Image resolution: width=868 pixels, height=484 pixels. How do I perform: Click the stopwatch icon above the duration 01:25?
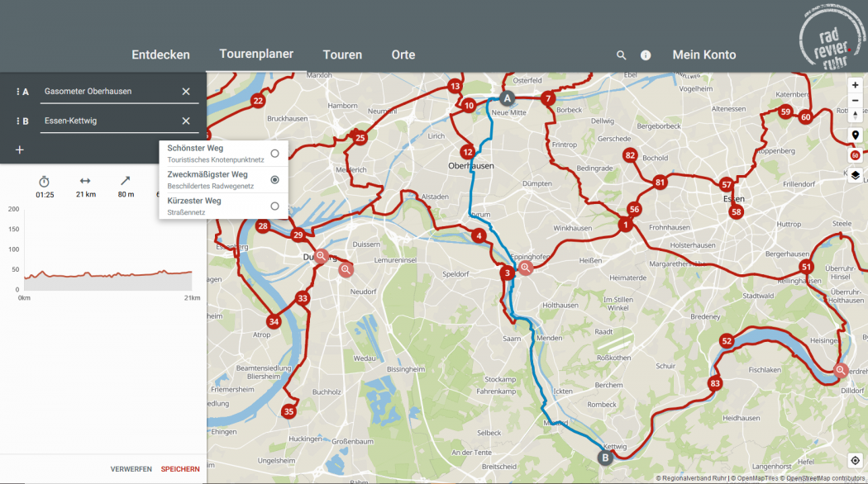(x=45, y=182)
